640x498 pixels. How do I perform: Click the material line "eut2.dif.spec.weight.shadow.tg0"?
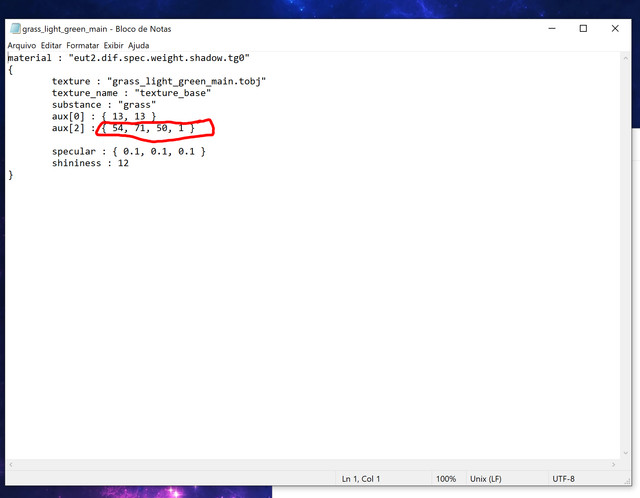click(129, 58)
